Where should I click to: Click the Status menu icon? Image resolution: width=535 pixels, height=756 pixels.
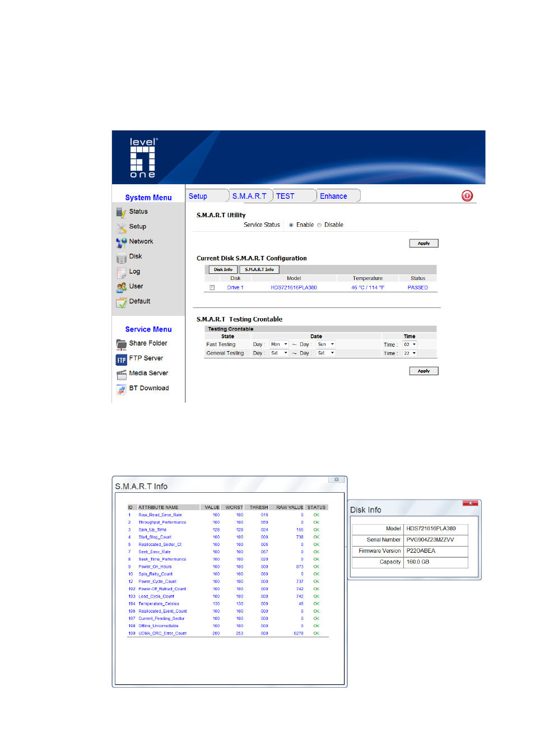point(121,212)
